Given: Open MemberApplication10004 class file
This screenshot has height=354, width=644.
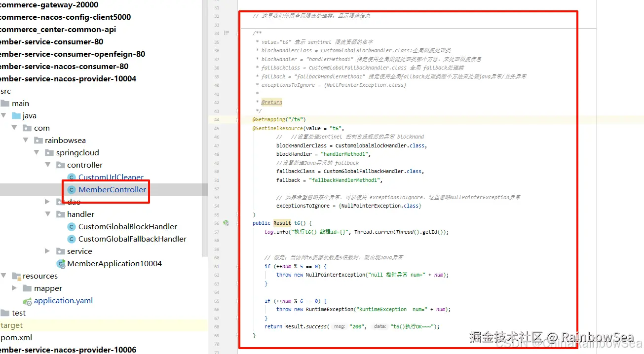Looking at the screenshot, I should [x=114, y=264].
